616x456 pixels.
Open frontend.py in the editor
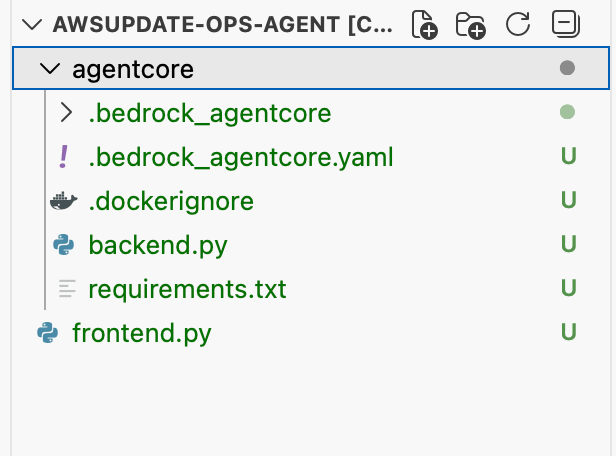tap(141, 333)
